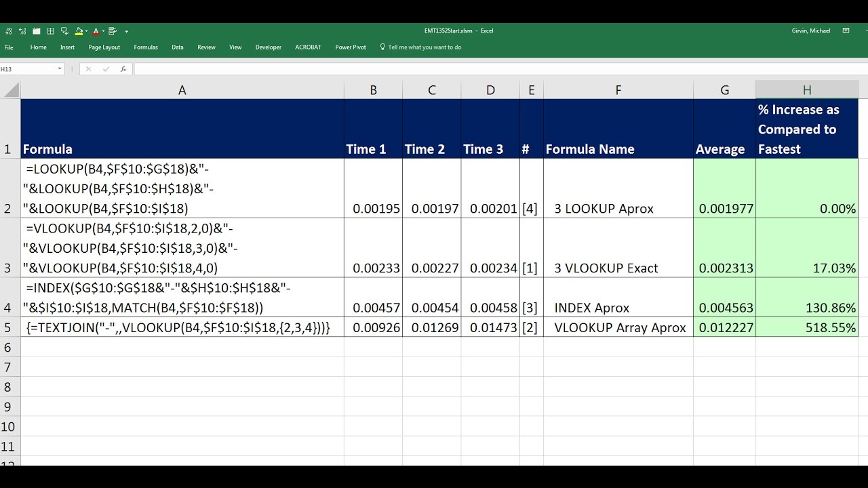Click the Select All corner triangle
The height and width of the screenshot is (488, 868).
tap(10, 90)
